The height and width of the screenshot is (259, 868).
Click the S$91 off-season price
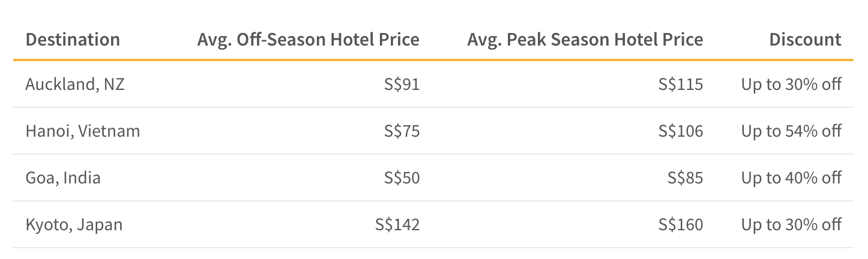[402, 85]
